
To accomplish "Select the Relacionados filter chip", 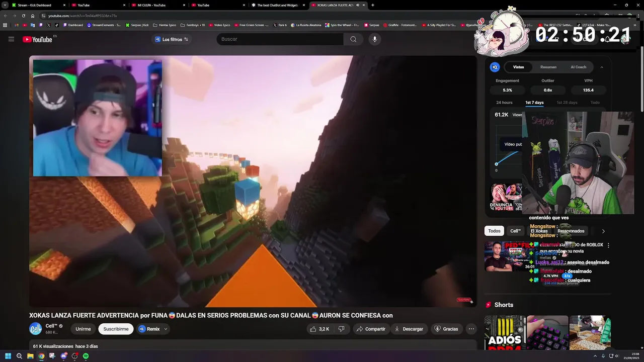I will (x=571, y=231).
